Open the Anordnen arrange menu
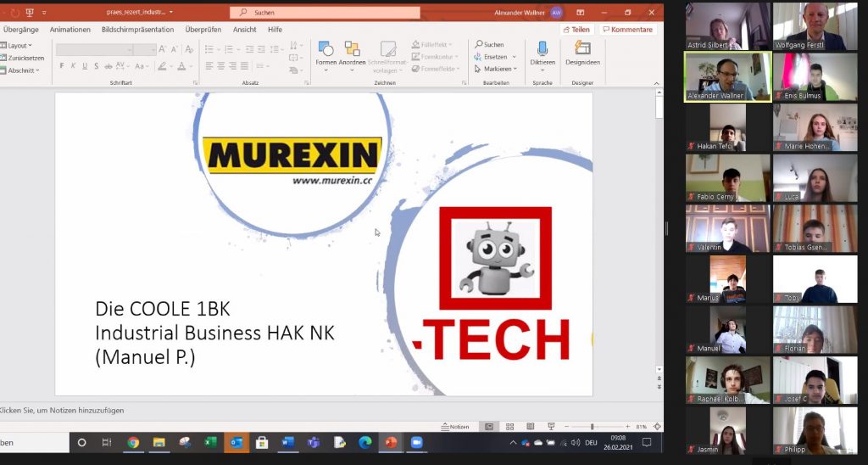868x465 pixels. 352,55
